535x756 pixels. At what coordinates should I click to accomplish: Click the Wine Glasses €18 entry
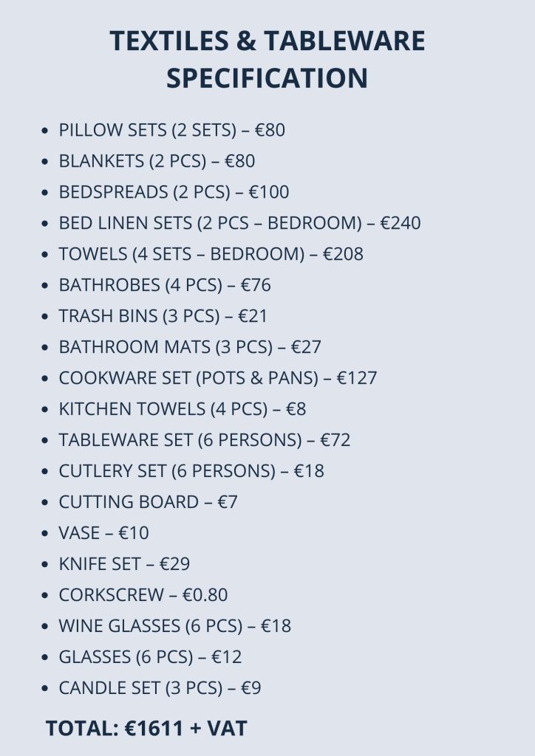[175, 627]
